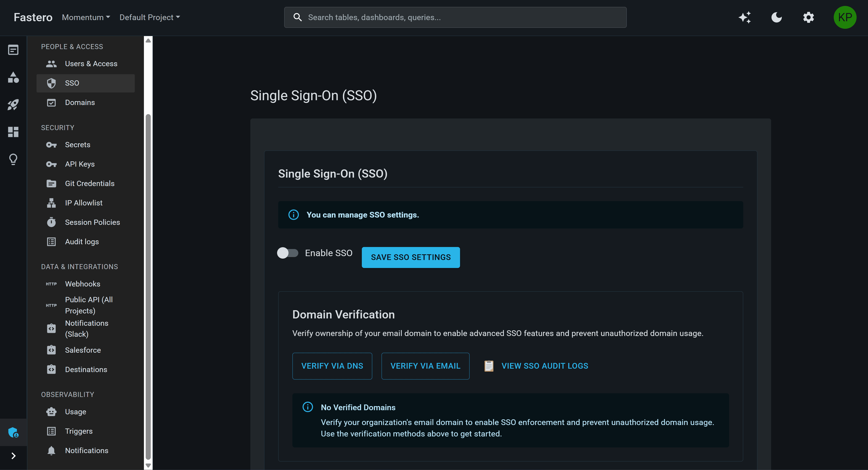Expand the collapsed sidebar with the chevron arrow
The image size is (868, 470).
pos(13,456)
